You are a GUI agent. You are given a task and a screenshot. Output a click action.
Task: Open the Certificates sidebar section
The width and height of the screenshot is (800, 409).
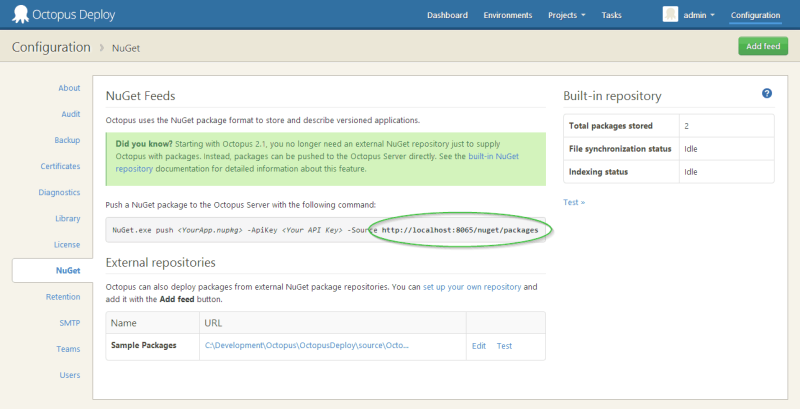pyautogui.click(x=60, y=166)
